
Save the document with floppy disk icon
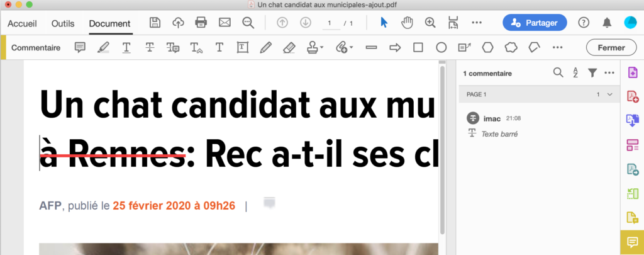(x=155, y=23)
